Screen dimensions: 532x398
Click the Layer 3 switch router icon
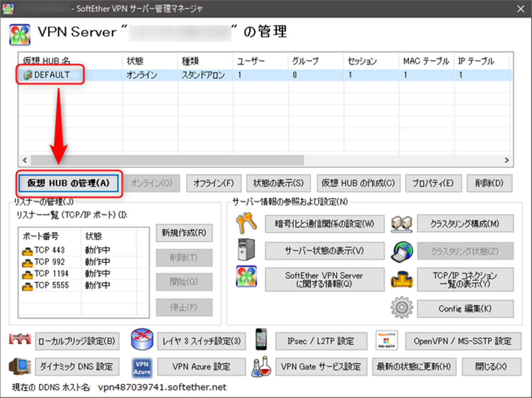(x=142, y=339)
